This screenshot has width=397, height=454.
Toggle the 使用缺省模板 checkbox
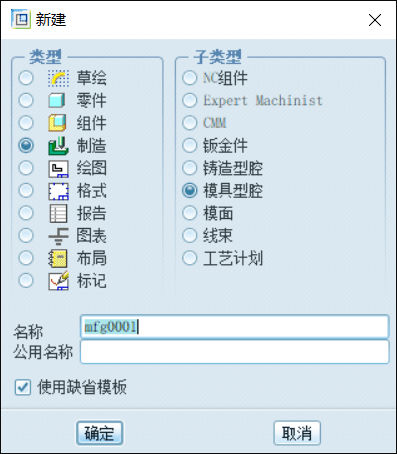click(23, 387)
